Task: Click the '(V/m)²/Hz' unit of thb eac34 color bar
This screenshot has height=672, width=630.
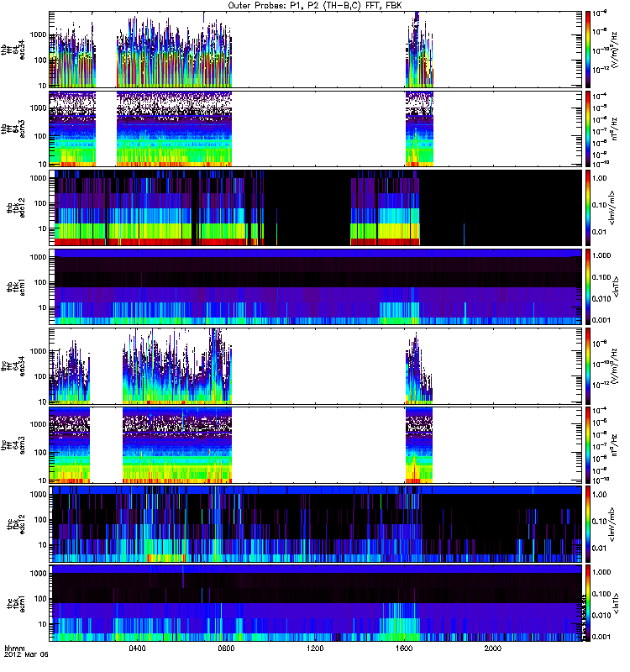Action: 615,50
